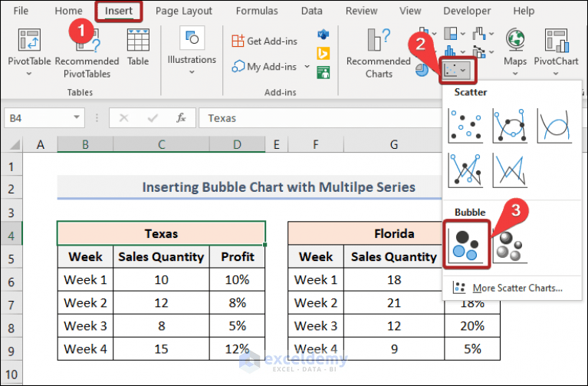Click the title cell Inserting Bubble Chart
Screen dimensions: 588x386
pyautogui.click(x=250, y=187)
